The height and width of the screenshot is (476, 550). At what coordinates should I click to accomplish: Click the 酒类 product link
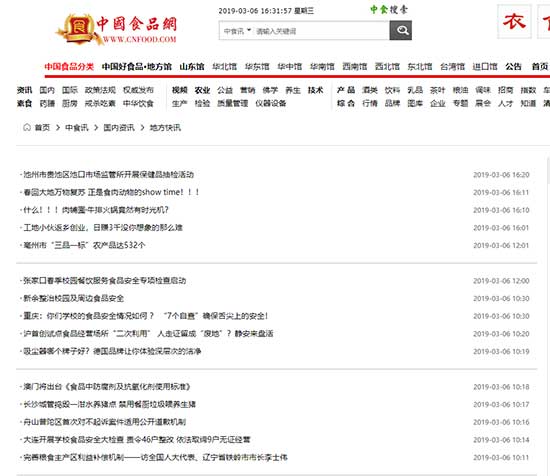pyautogui.click(x=370, y=90)
